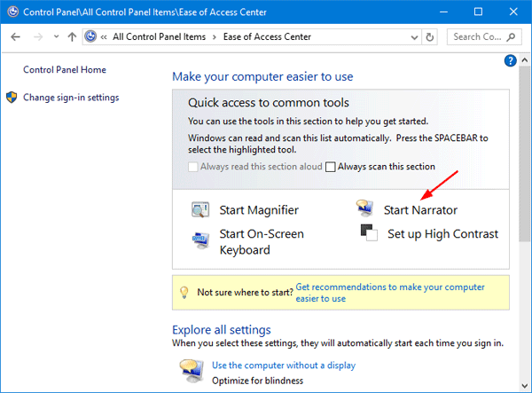This screenshot has height=393, width=532.
Task: Click the computer without a display icon
Action: pyautogui.click(x=189, y=371)
